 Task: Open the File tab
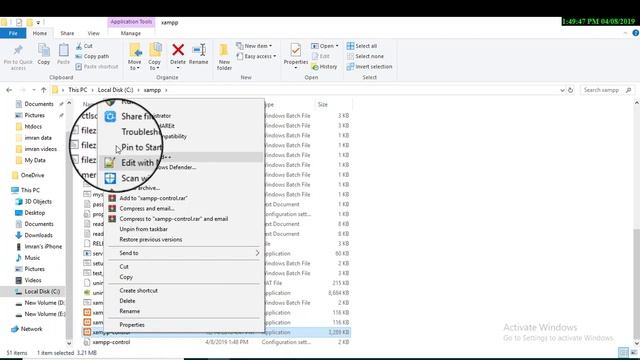click(x=13, y=33)
